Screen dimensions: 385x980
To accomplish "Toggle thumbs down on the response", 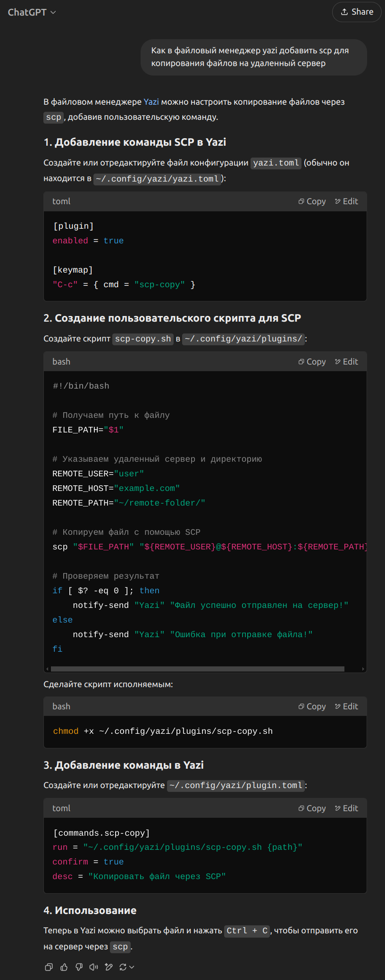I will point(79,967).
